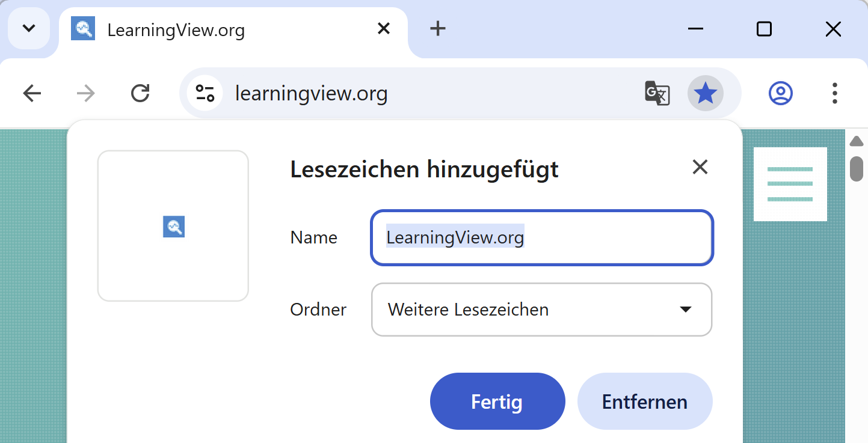Click the learningview.org address bar URL
This screenshot has width=868, height=443.
312,93
